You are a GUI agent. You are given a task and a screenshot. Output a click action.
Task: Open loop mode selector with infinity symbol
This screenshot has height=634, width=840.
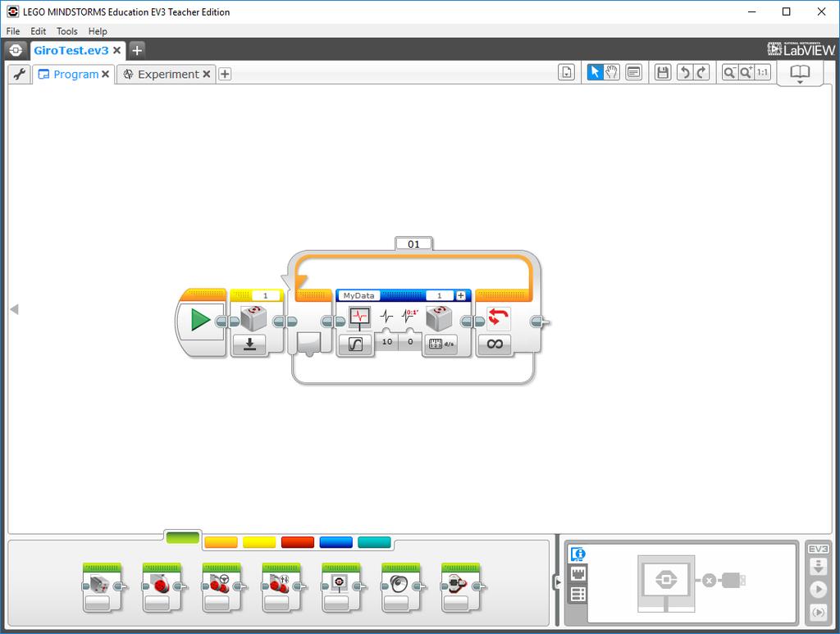click(x=495, y=344)
